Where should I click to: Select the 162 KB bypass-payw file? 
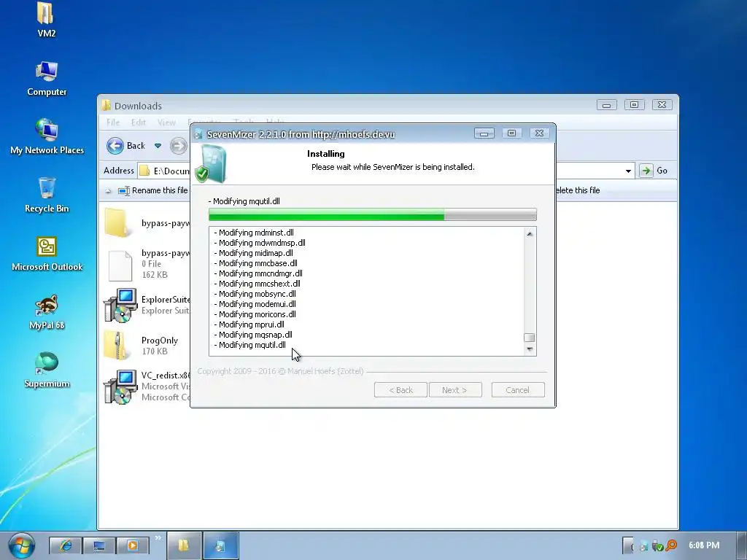tap(147, 264)
